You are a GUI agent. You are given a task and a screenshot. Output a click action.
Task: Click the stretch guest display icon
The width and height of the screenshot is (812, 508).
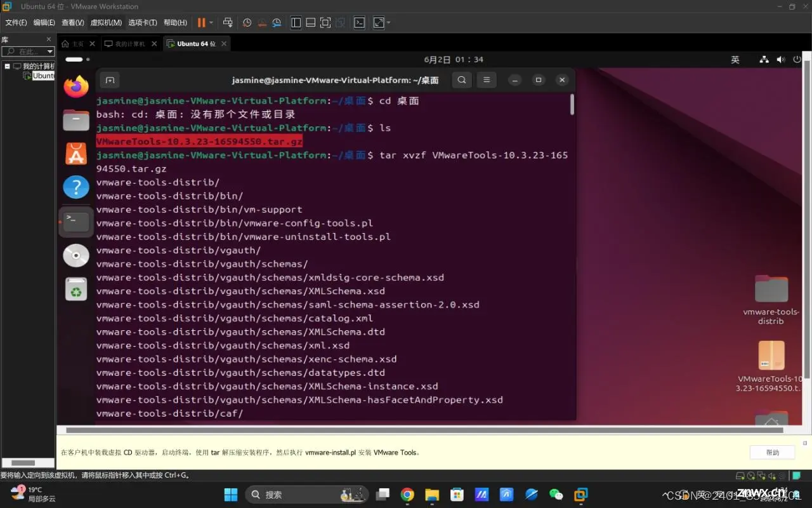pyautogui.click(x=379, y=22)
